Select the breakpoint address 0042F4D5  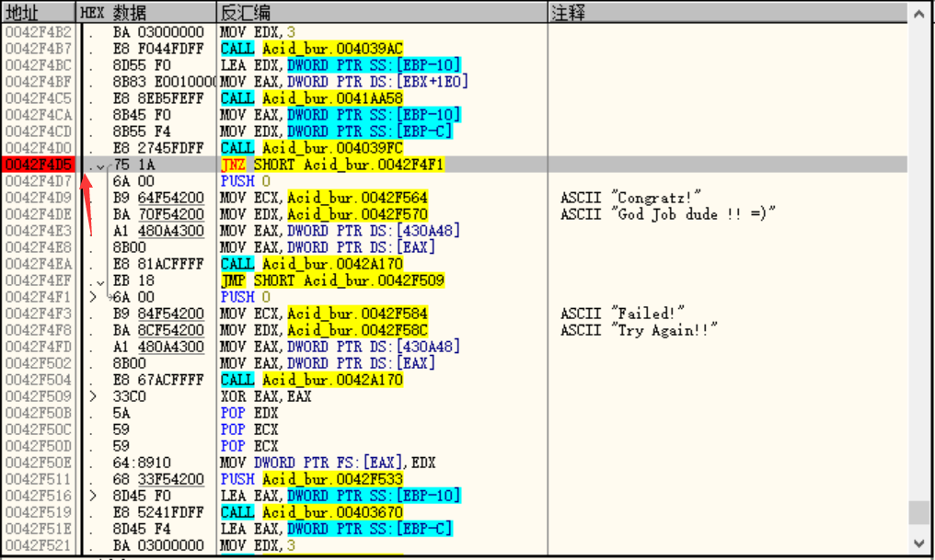point(38,165)
